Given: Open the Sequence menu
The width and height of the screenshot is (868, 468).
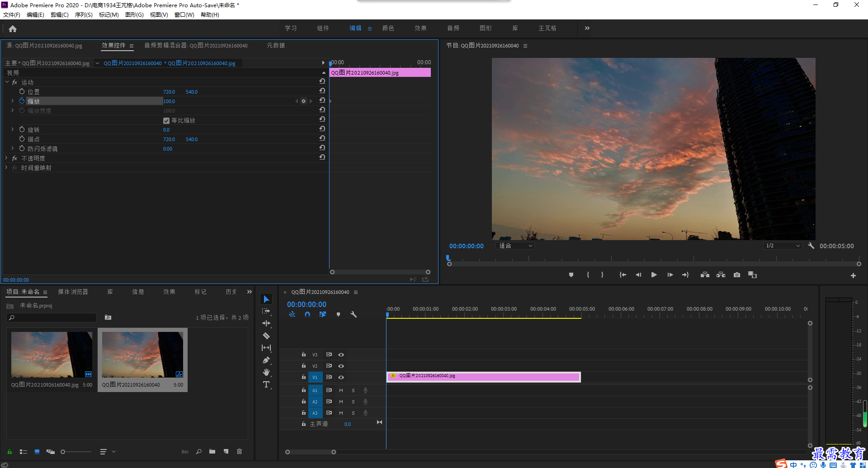Looking at the screenshot, I should tap(84, 15).
